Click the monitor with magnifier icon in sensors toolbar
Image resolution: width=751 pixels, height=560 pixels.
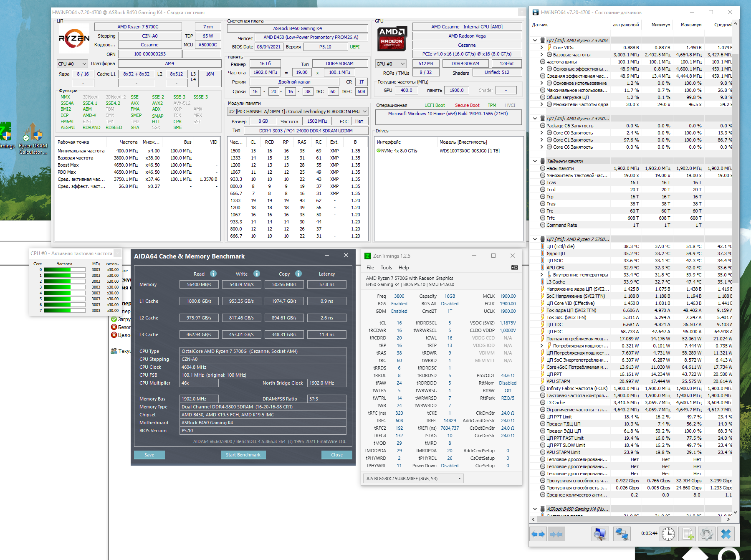pos(600,534)
